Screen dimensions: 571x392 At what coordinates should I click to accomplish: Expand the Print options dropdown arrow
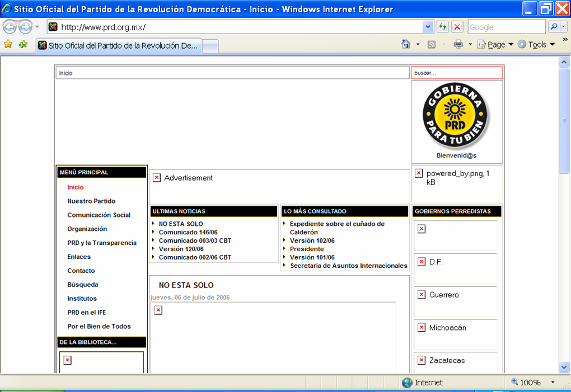click(470, 44)
